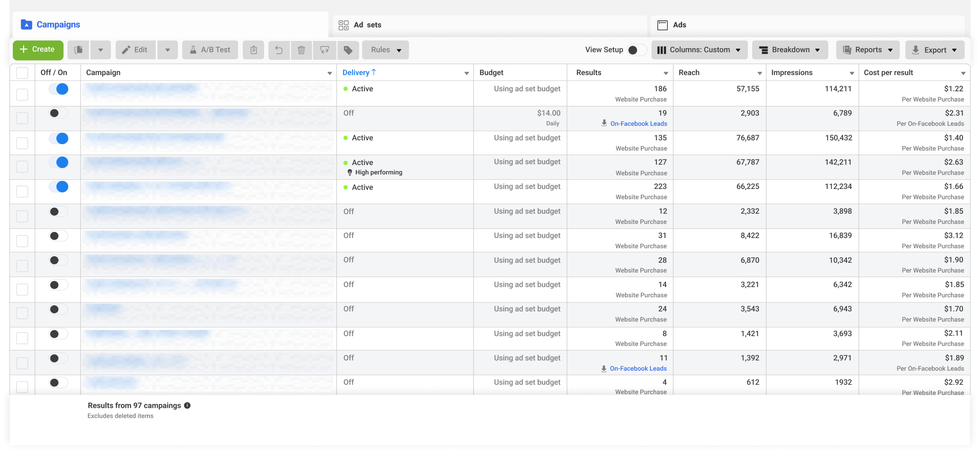
Task: Check the select-all checkbox in header
Action: (x=22, y=73)
